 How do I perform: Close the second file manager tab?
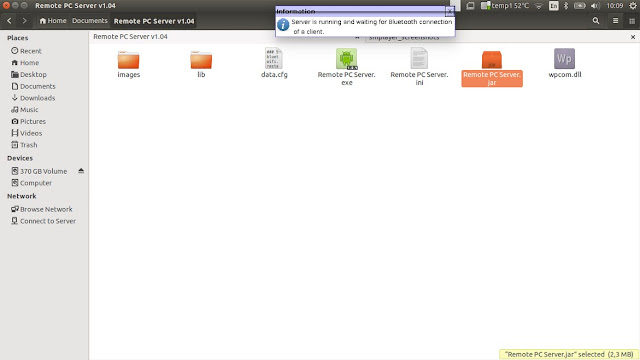pos(633,37)
